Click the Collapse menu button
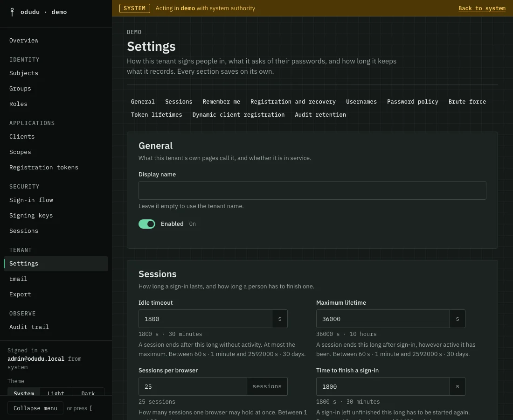 (x=35, y=408)
